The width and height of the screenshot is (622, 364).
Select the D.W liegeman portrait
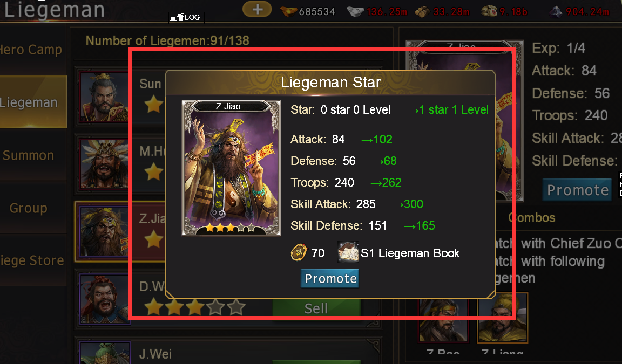(x=104, y=299)
